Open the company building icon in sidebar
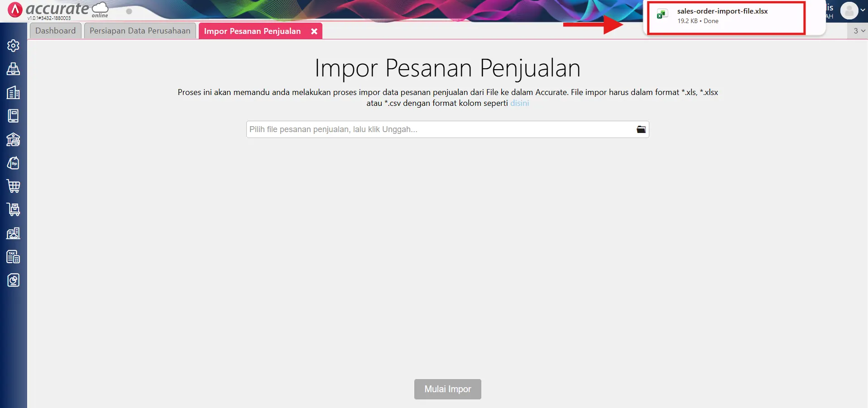Viewport: 868px width, 408px height. (14, 92)
